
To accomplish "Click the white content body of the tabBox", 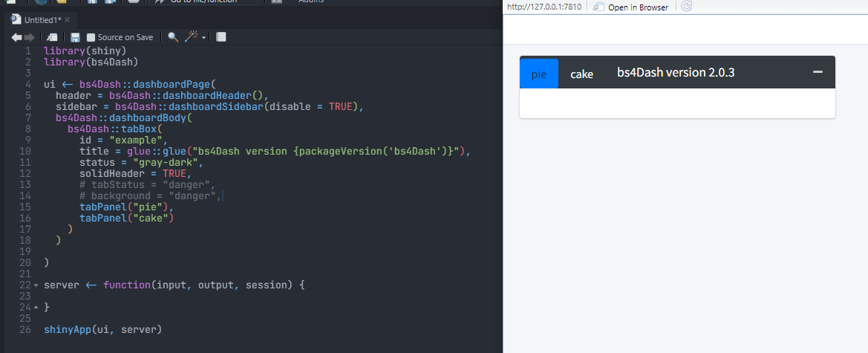I will [677, 103].
